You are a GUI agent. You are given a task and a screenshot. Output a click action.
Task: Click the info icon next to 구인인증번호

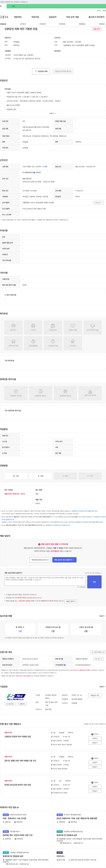tap(65, 665)
